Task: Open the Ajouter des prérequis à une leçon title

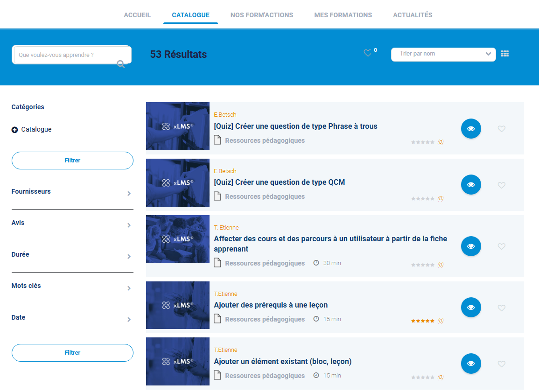Action: click(271, 305)
